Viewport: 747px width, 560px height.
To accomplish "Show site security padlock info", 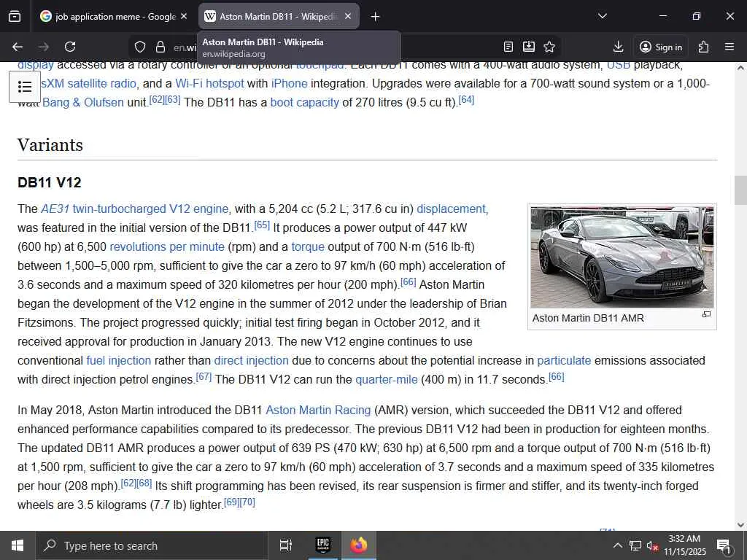I will tap(160, 47).
